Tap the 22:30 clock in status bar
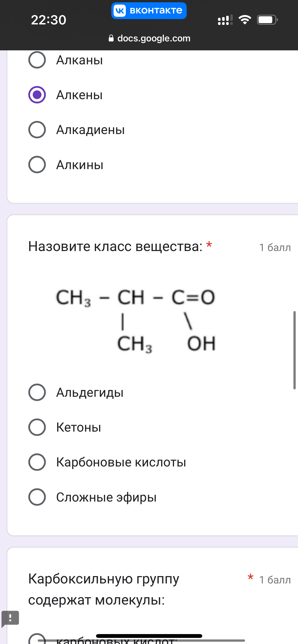 pos(48,20)
